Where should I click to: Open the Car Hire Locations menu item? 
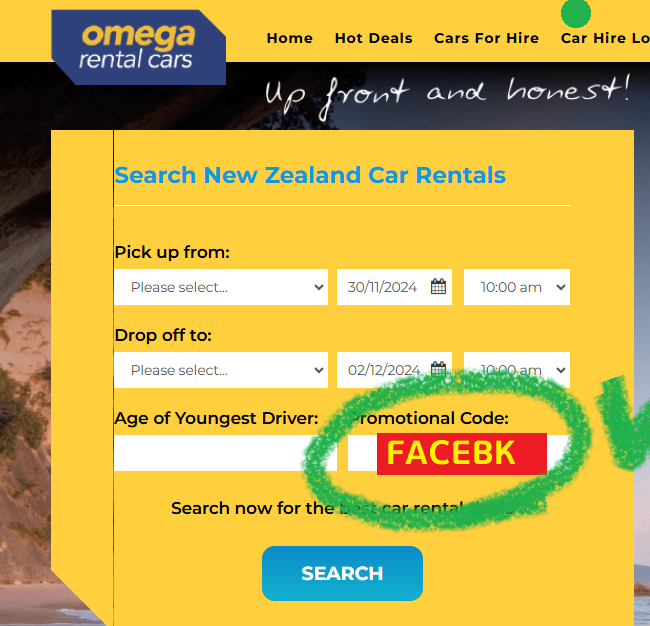[x=605, y=38]
